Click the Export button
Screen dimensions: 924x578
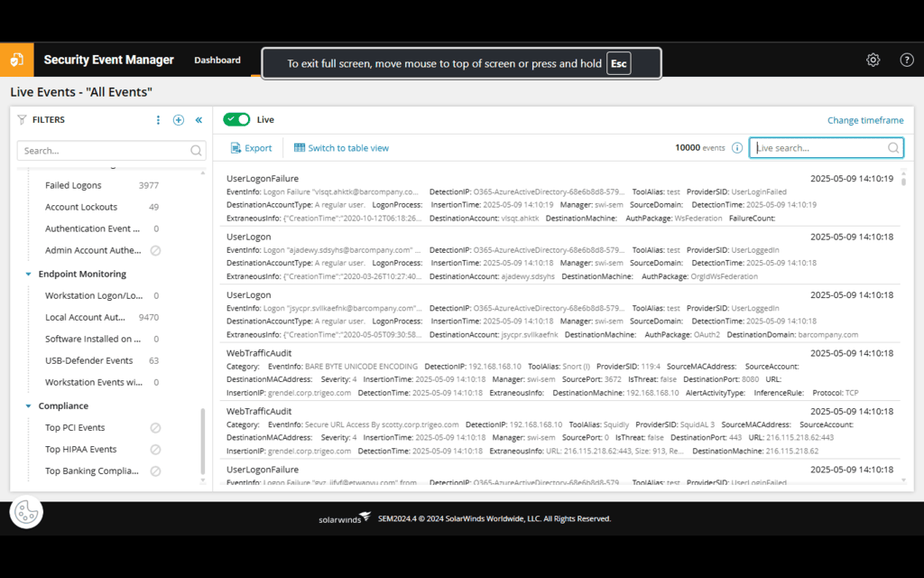pyautogui.click(x=251, y=147)
